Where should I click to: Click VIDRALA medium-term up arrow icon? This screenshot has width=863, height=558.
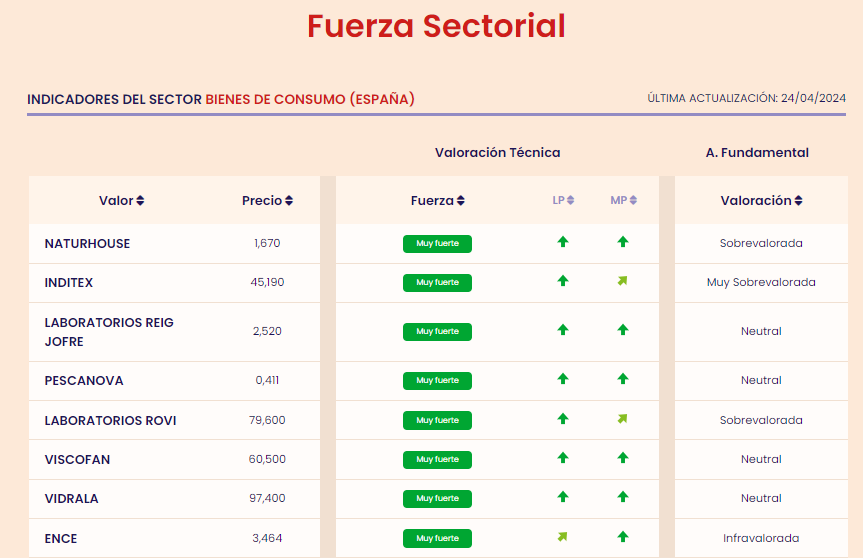[623, 497]
